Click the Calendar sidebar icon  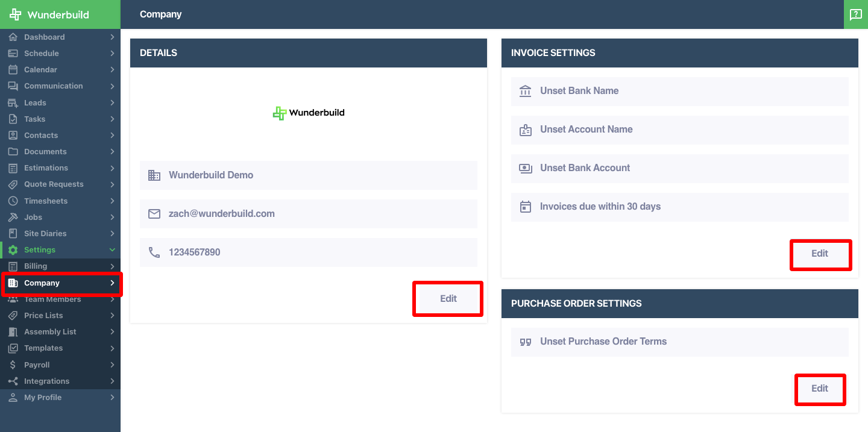13,70
